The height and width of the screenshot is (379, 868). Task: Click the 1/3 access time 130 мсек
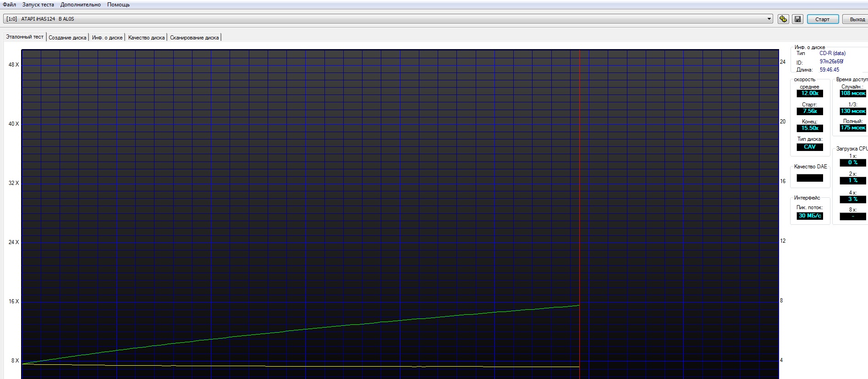coord(853,111)
